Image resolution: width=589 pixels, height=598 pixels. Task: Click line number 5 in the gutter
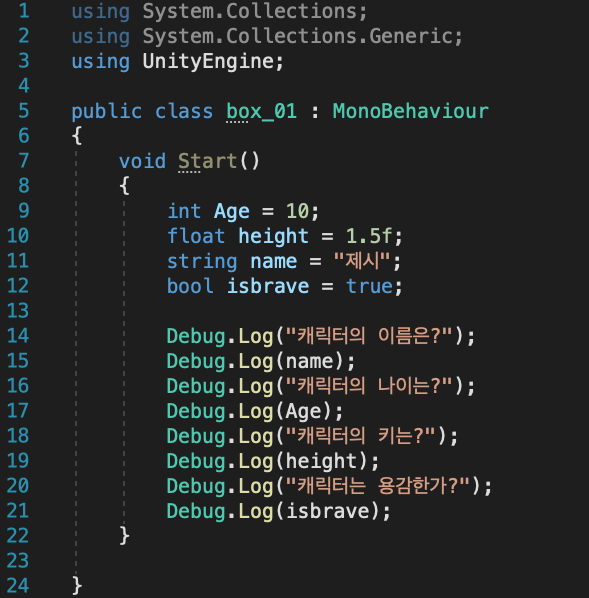[24, 111]
